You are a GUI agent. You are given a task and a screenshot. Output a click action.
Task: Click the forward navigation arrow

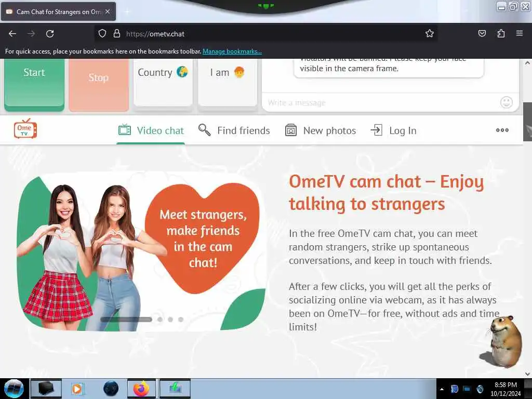pyautogui.click(x=31, y=34)
